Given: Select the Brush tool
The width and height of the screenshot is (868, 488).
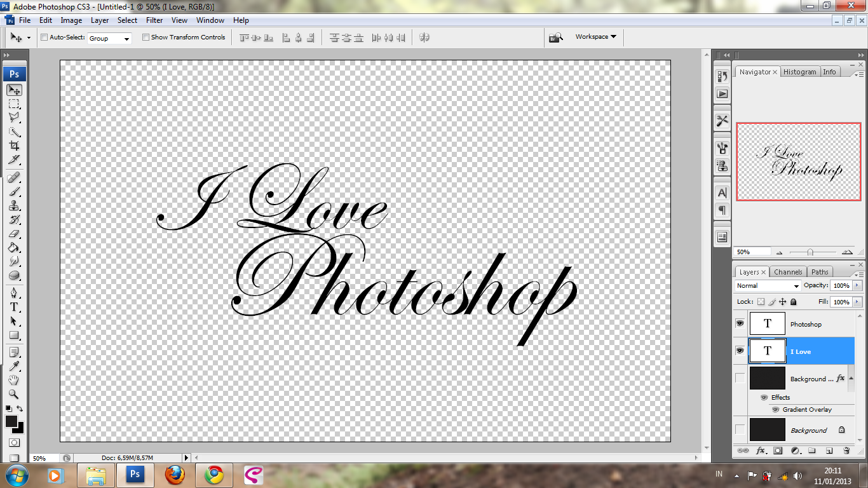Looking at the screenshot, I should [14, 191].
